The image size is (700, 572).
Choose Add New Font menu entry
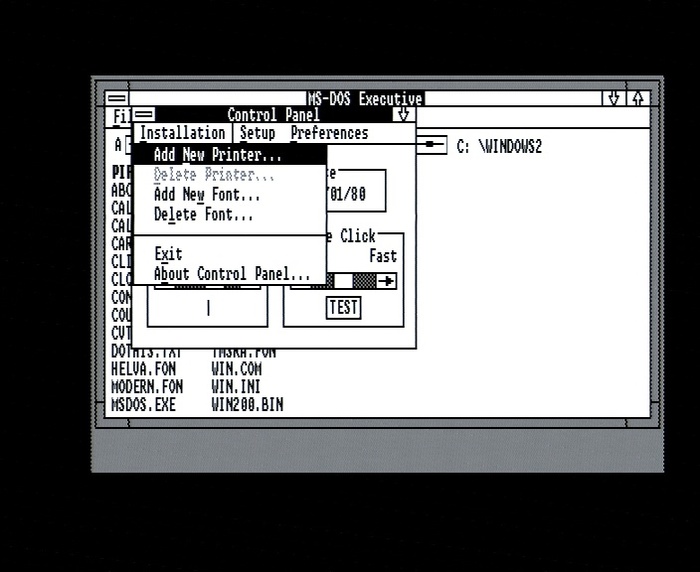[x=206, y=195]
